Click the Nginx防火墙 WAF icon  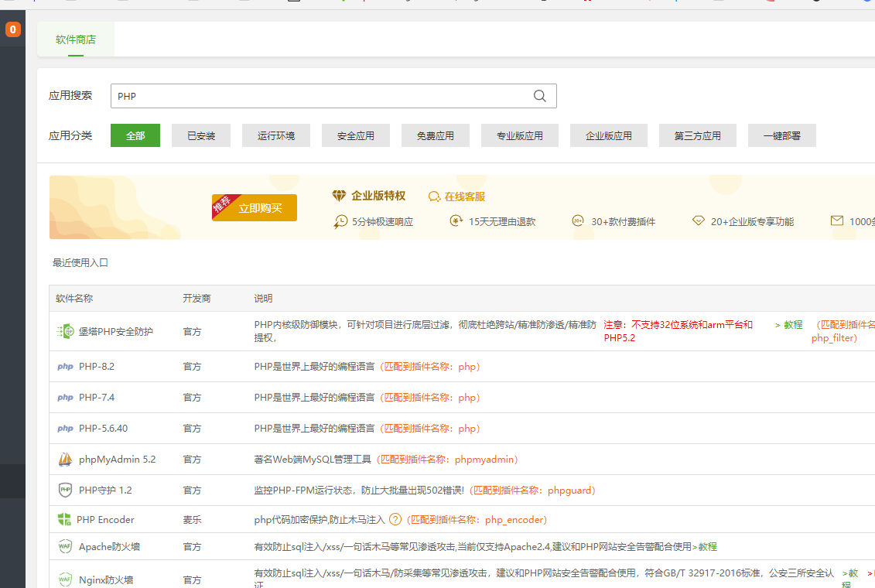(65, 579)
